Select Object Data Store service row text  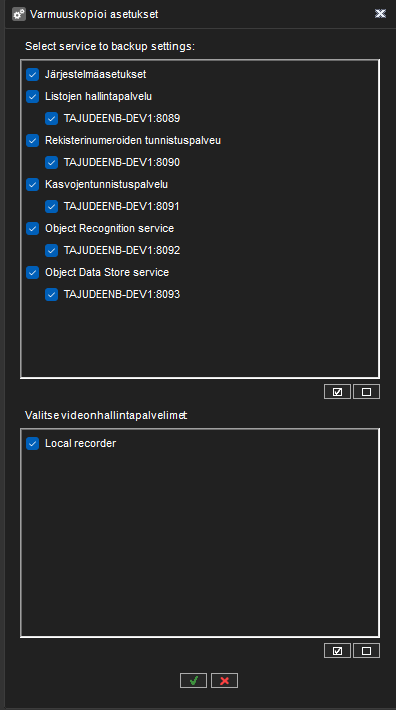pyautogui.click(x=107, y=272)
